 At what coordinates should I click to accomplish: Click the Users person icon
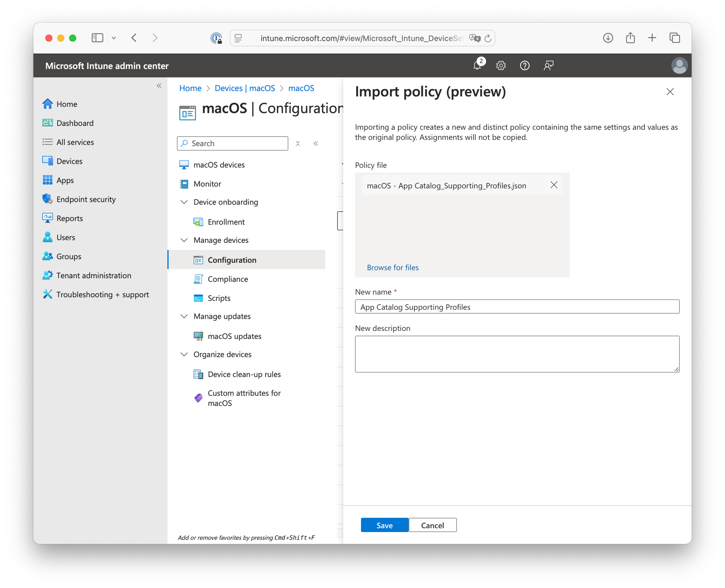[x=48, y=237]
